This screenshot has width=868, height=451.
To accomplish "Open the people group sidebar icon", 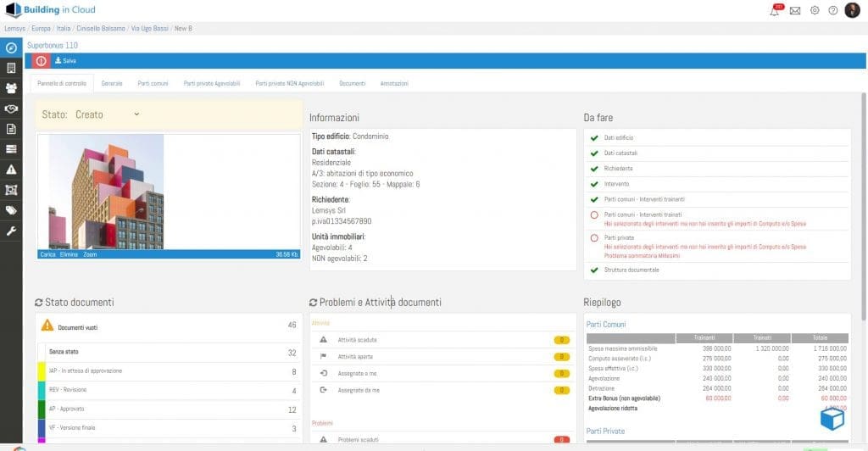I will (11, 88).
